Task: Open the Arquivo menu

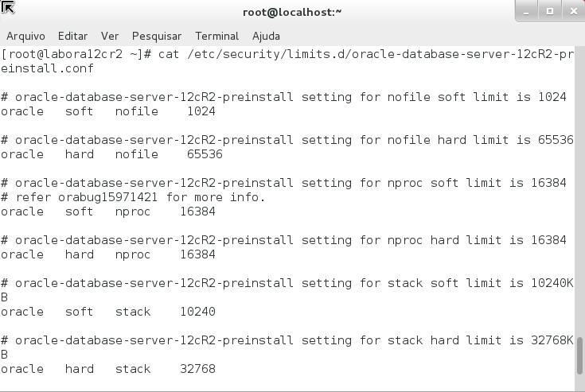Action: [25, 36]
